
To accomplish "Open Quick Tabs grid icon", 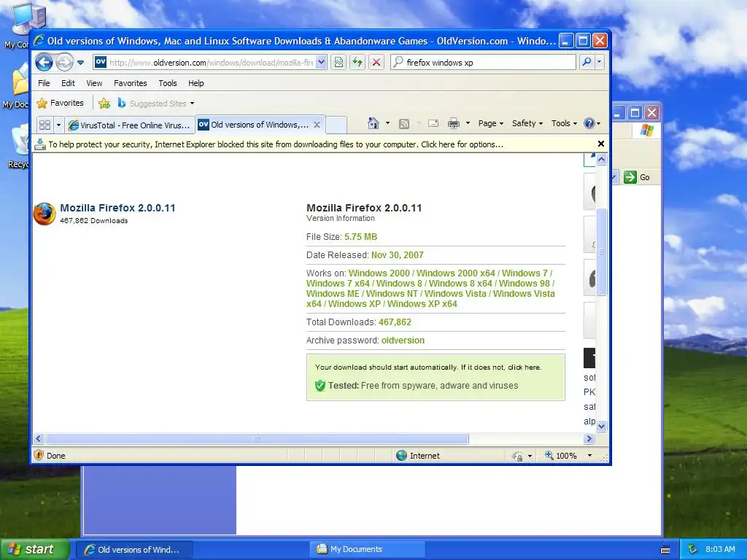I will (44, 125).
